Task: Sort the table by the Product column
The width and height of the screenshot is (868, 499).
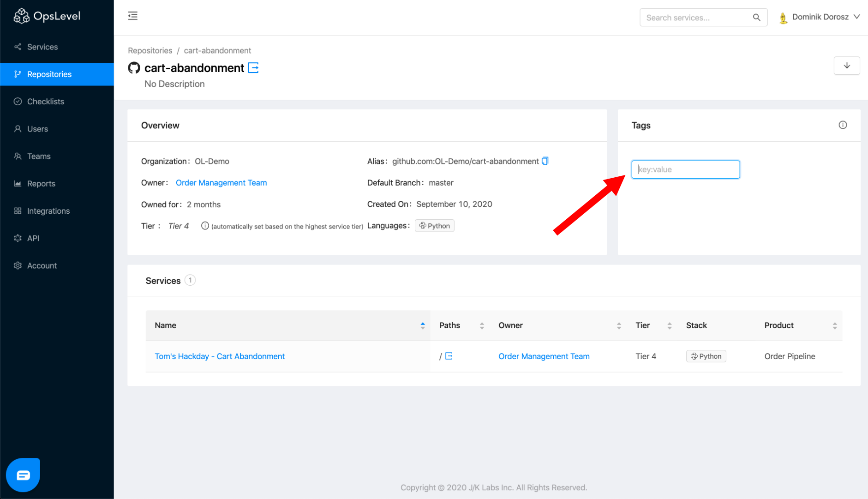Action: (799, 325)
